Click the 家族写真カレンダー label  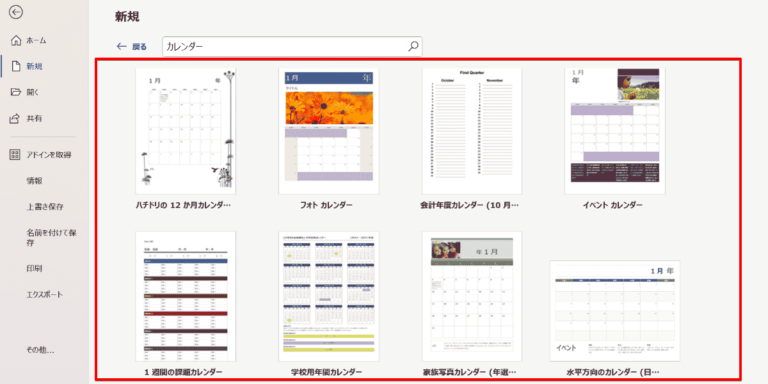coord(469,372)
